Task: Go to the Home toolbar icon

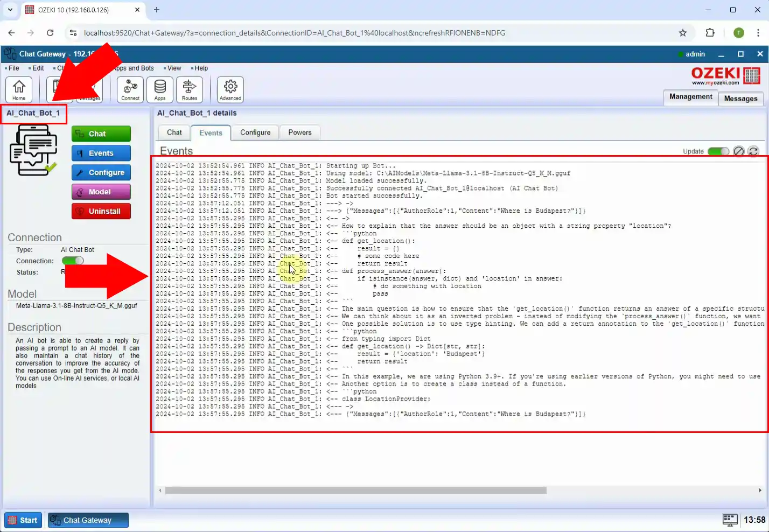Action: 19,89
